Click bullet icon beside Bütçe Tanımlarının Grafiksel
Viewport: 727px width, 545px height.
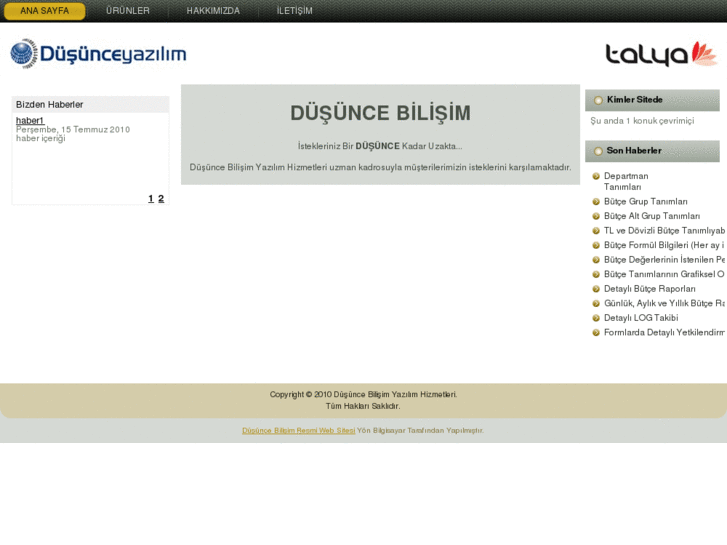[596, 274]
